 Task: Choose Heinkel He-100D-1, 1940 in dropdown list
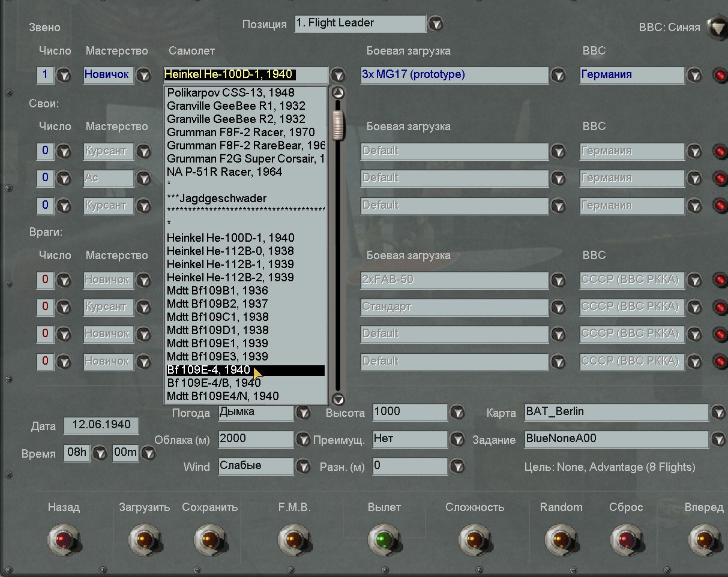245,238
